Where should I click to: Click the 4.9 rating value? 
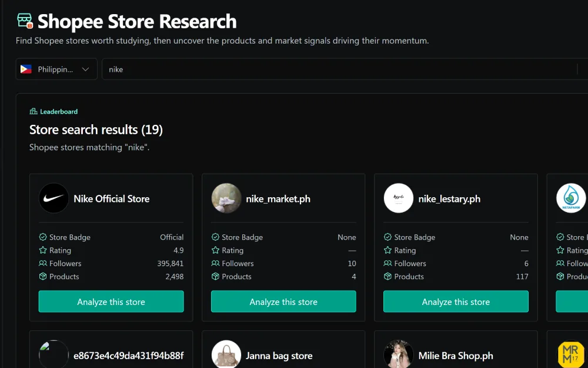click(179, 250)
